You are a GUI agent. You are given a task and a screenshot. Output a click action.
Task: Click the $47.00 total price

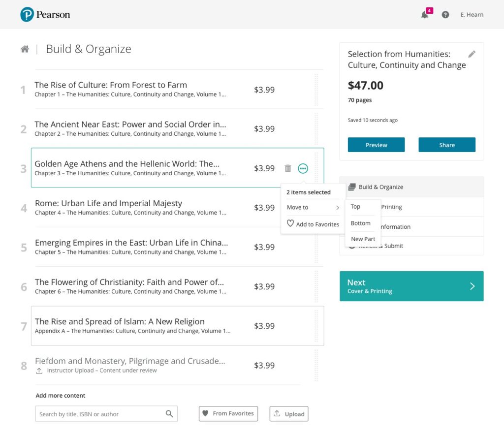366,86
